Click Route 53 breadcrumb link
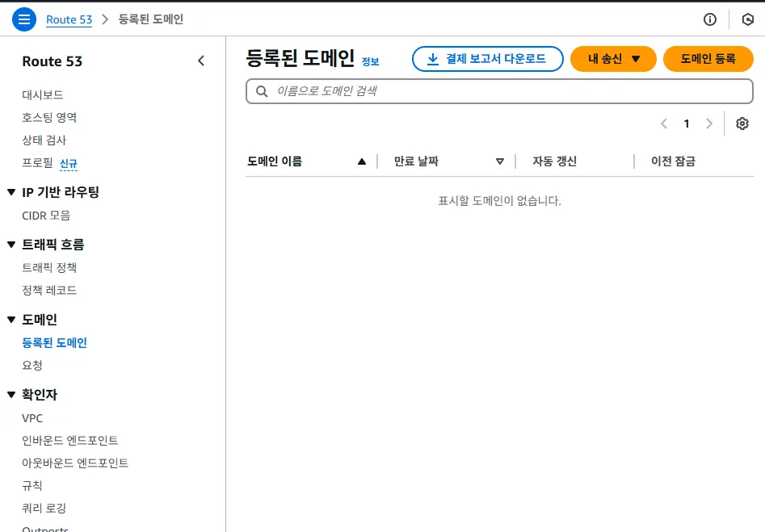The height and width of the screenshot is (532, 765). 69,19
